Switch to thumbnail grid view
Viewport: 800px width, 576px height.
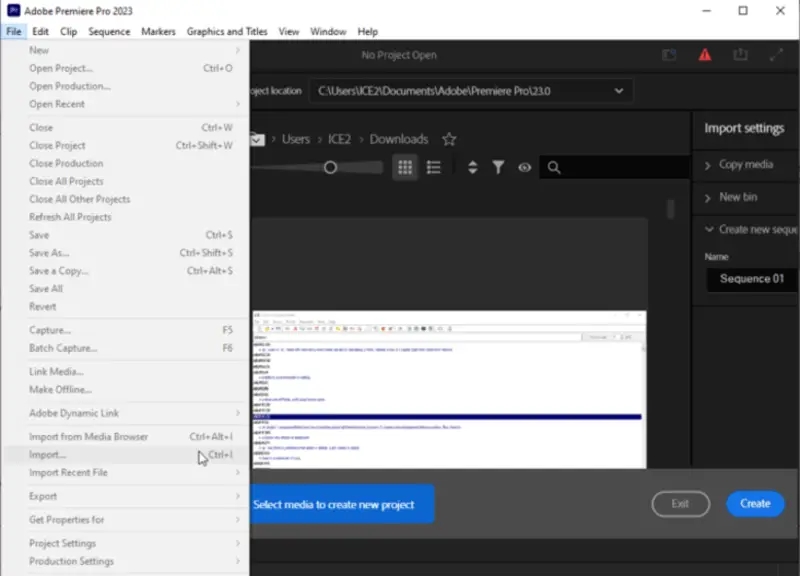point(405,167)
